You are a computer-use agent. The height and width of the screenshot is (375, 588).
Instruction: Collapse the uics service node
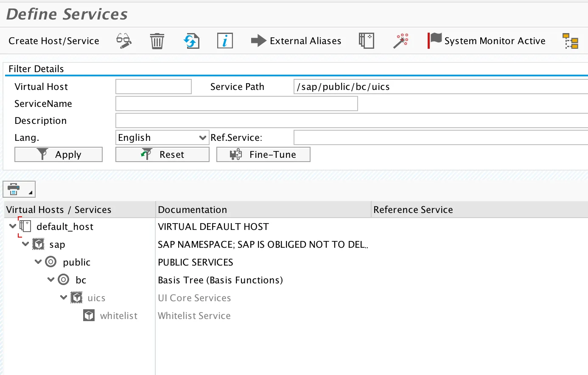point(64,298)
